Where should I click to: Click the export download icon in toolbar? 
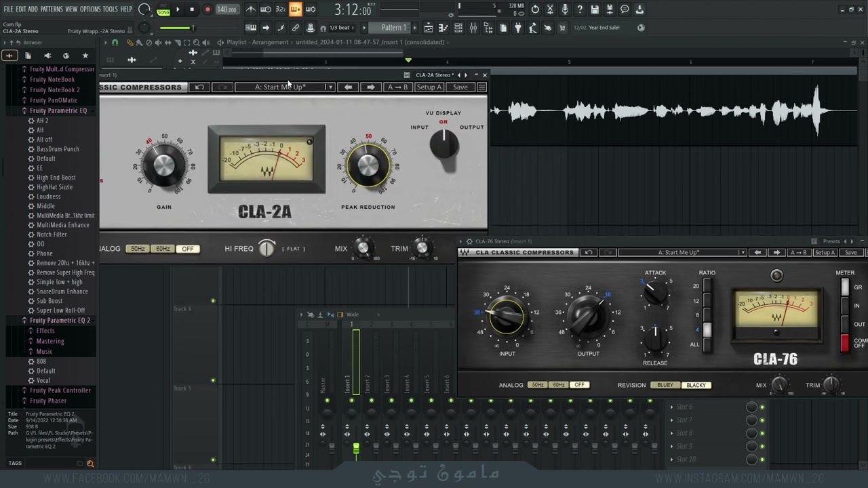click(639, 9)
